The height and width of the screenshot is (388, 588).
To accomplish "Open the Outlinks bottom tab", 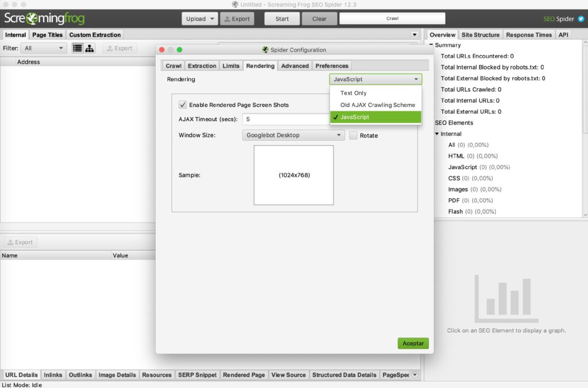I will 80,374.
